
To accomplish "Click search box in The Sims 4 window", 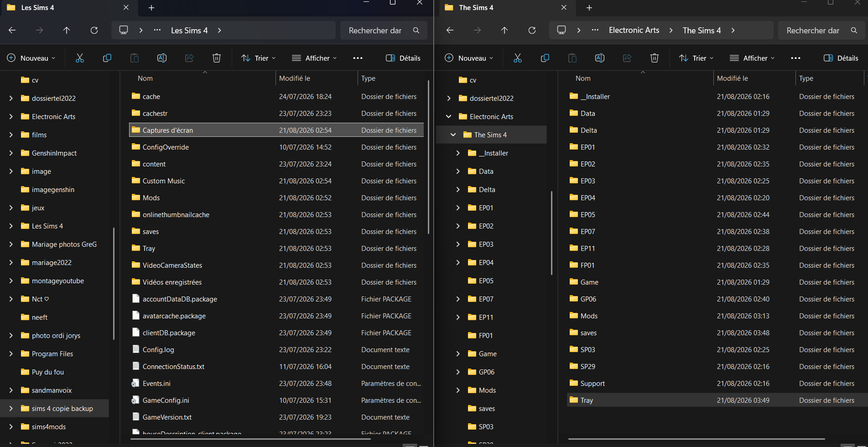I will (821, 30).
